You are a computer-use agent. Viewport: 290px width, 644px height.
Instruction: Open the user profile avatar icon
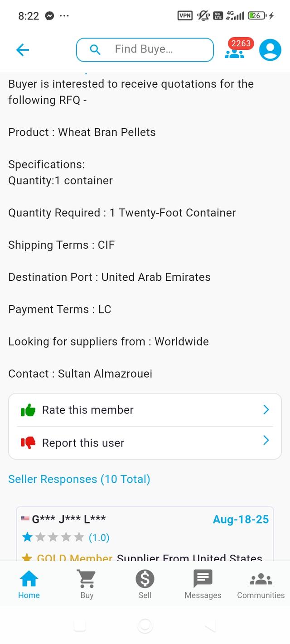[x=270, y=50]
